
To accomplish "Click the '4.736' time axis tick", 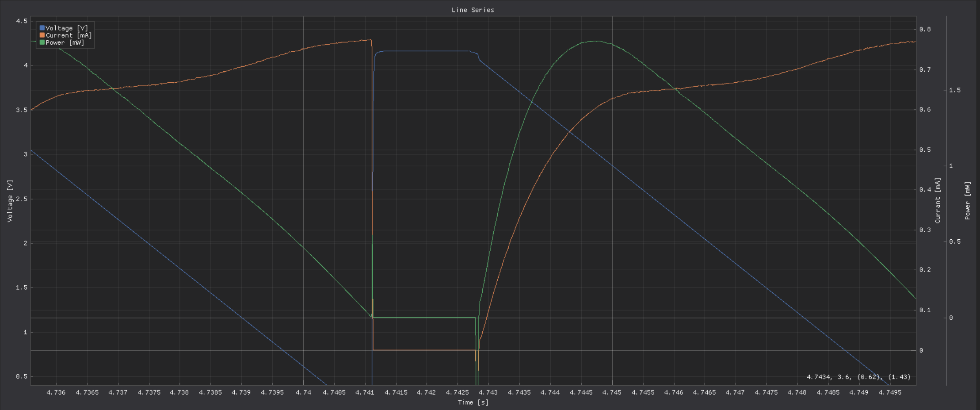I will coord(56,392).
